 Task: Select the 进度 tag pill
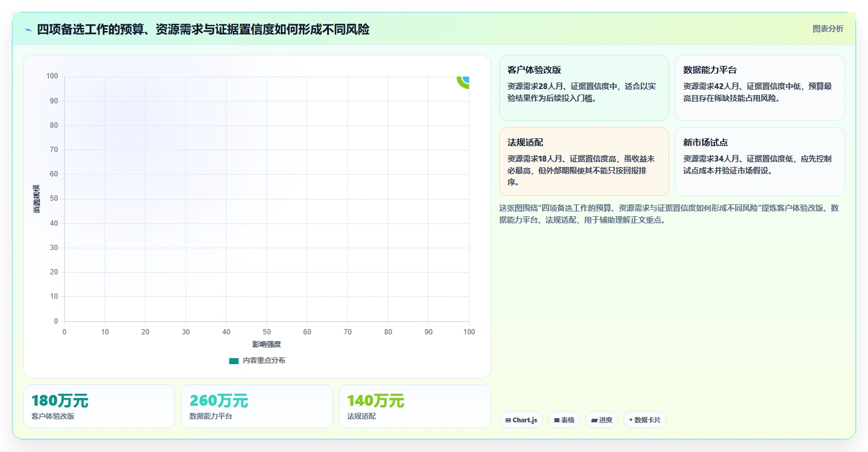point(601,420)
